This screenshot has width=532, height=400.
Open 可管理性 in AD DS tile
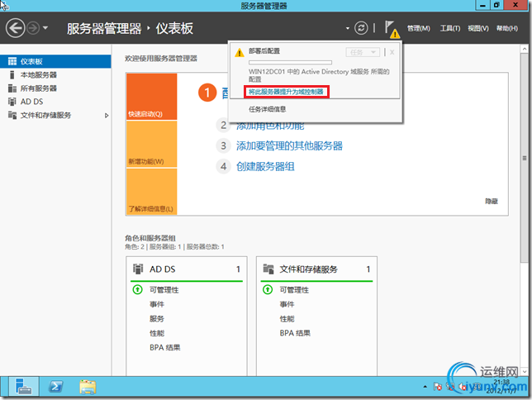point(164,290)
